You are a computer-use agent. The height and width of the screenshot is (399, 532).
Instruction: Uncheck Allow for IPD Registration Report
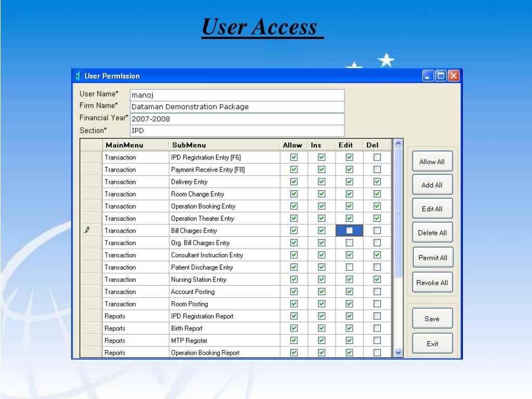294,316
